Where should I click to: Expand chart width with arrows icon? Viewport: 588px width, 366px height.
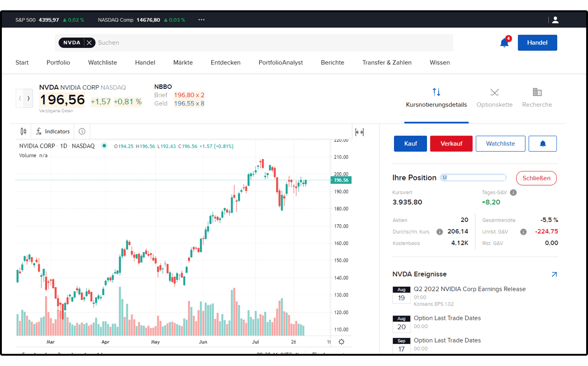[360, 132]
